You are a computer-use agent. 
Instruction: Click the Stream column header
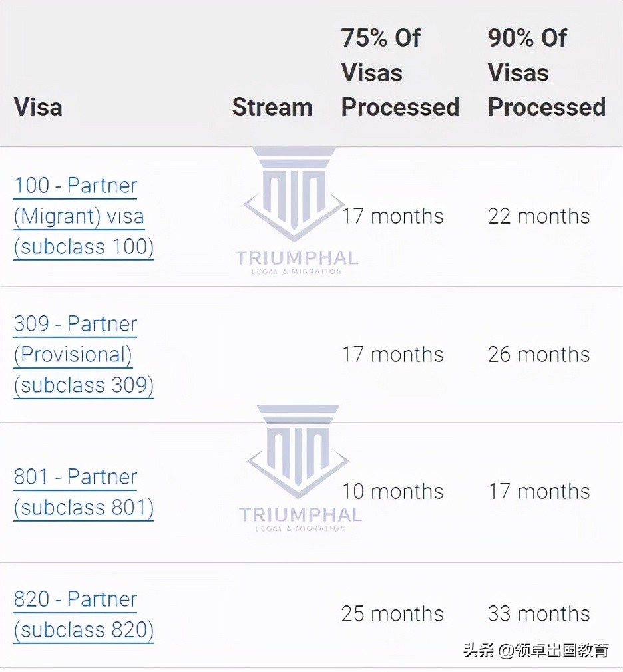(272, 107)
